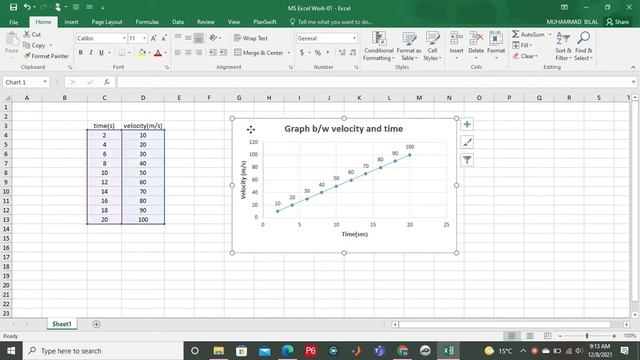This screenshot has width=640, height=360.
Task: Switch to the Page Layout tab
Action: coord(107,22)
